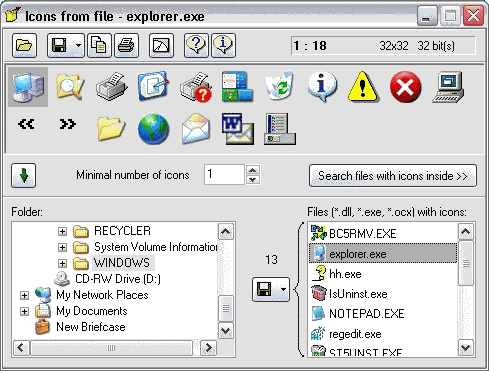Select BC5RMV.EXE in the files list
This screenshot has width=489, height=371.
(363, 234)
